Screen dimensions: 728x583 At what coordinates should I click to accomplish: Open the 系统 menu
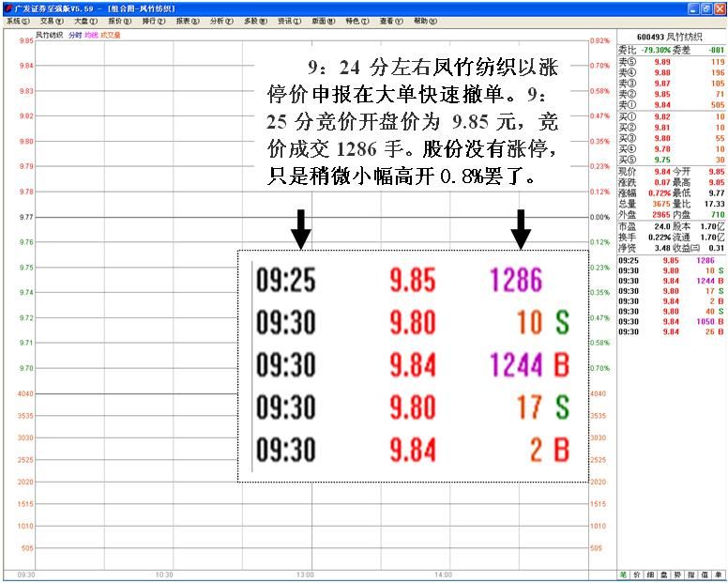18,21
